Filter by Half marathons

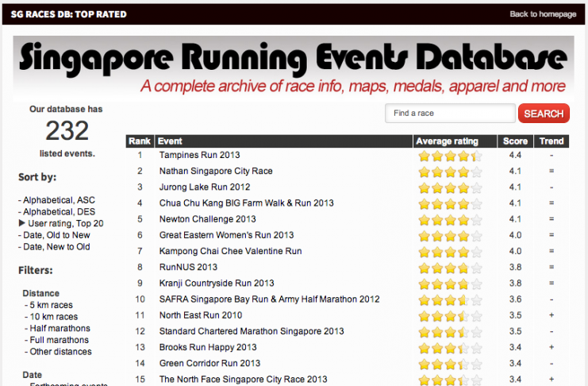coord(60,328)
